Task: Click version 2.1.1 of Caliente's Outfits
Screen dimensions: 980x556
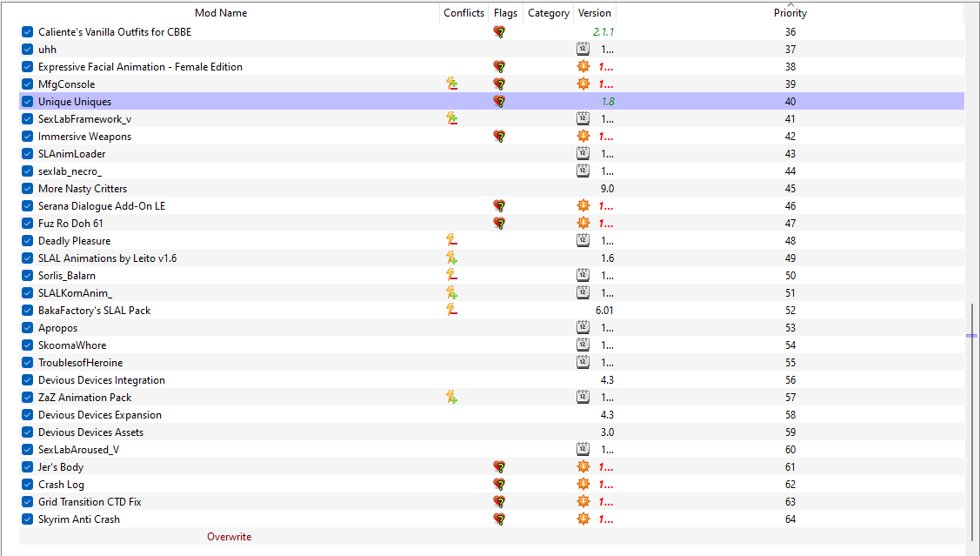Action: pyautogui.click(x=603, y=32)
